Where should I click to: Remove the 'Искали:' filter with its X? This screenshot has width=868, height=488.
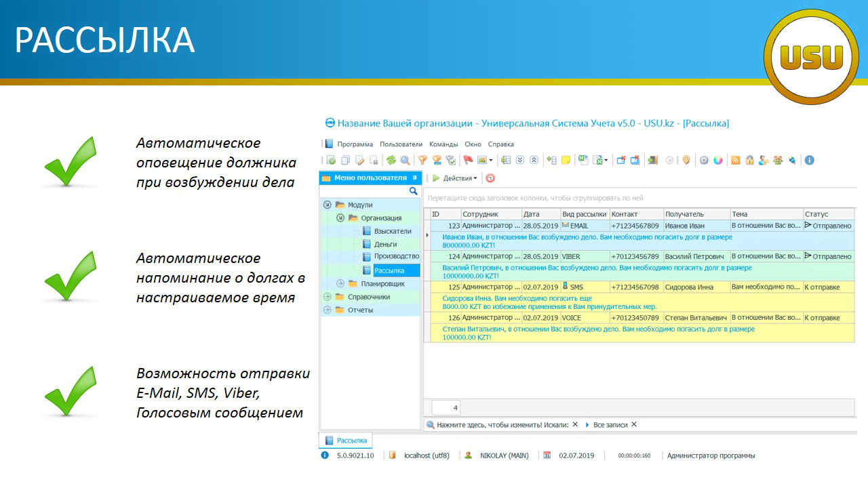(x=575, y=425)
